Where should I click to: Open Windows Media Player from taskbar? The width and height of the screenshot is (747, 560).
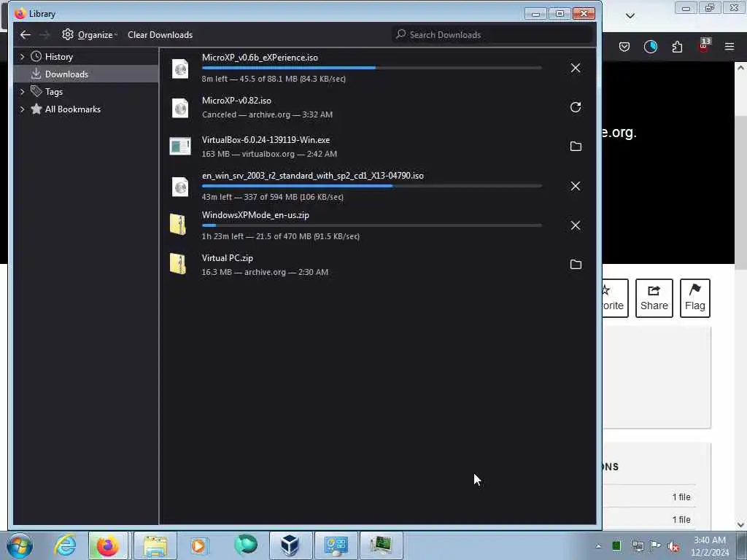point(199,545)
